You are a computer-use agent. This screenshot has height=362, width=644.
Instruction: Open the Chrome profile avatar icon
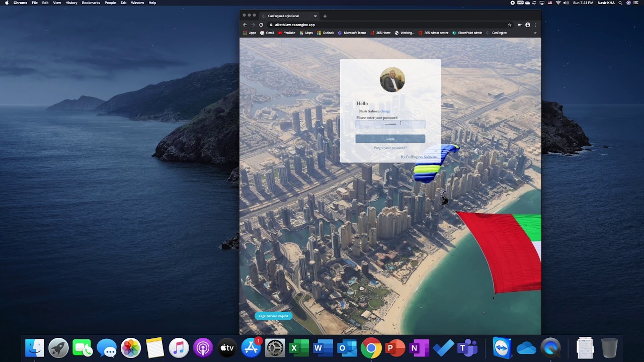pos(528,25)
